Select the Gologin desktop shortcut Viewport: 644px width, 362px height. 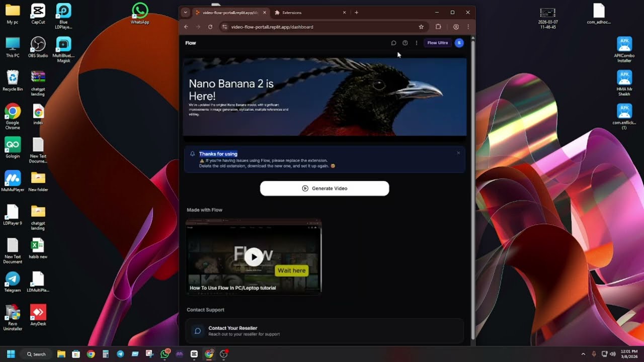[x=13, y=148]
